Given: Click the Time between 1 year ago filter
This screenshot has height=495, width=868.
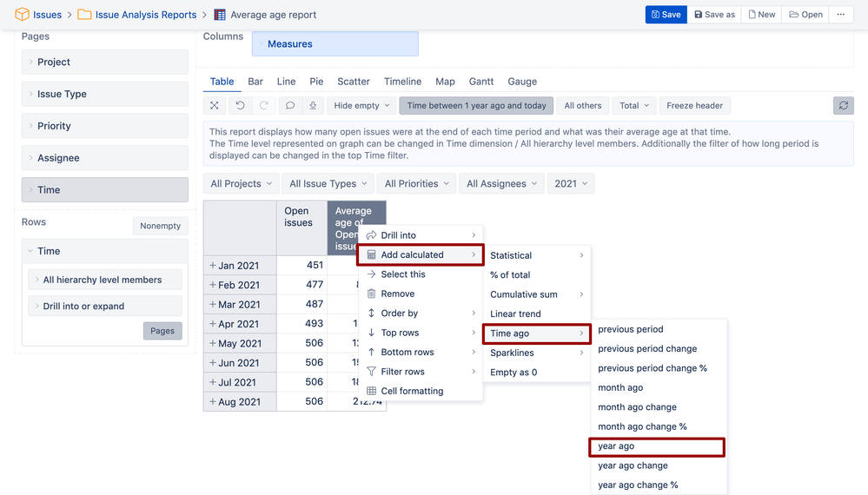Looking at the screenshot, I should point(476,106).
